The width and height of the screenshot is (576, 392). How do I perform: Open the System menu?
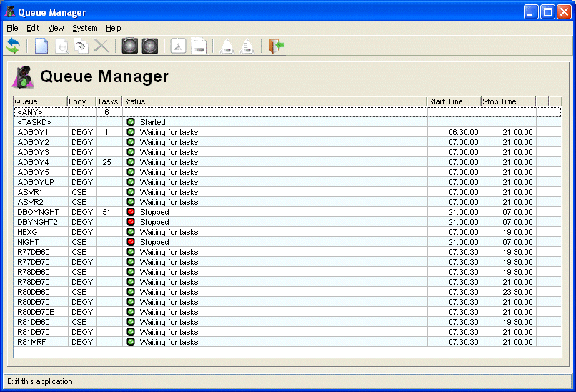[x=85, y=28]
